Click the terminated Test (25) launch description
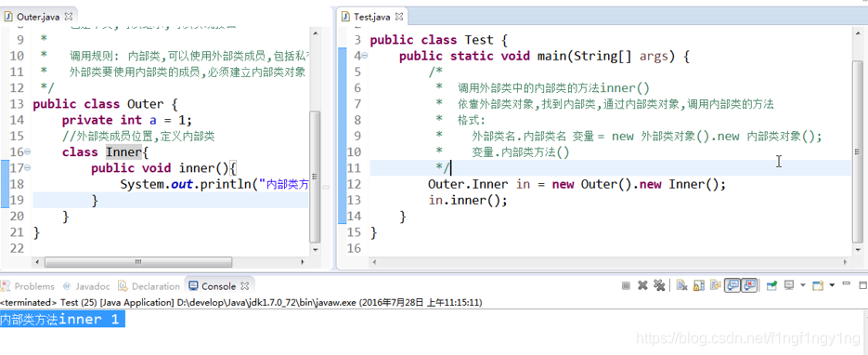This screenshot has width=868, height=355. 240,302
